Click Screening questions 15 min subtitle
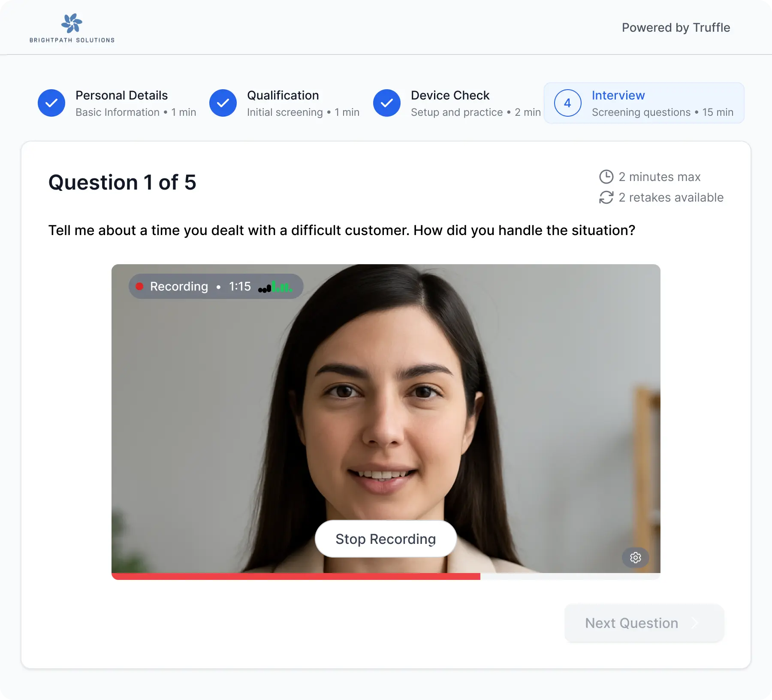Viewport: 772px width, 700px height. pyautogui.click(x=663, y=112)
